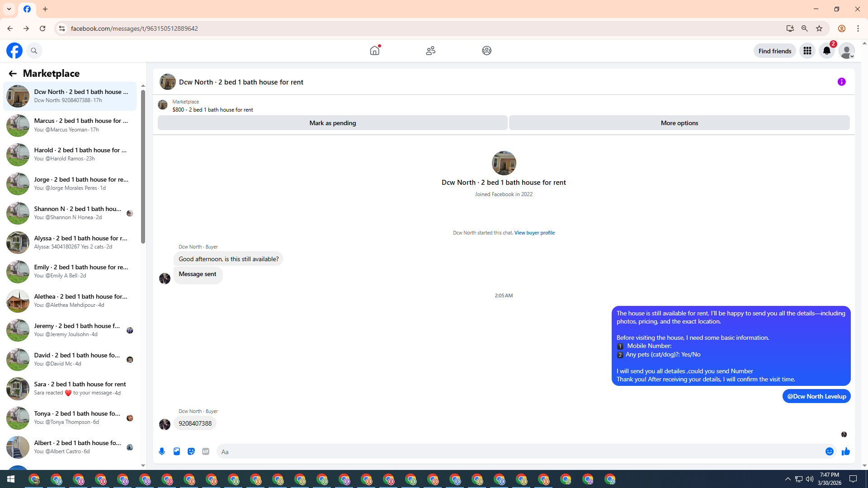
Task: Click Mark as pending button
Action: (332, 123)
